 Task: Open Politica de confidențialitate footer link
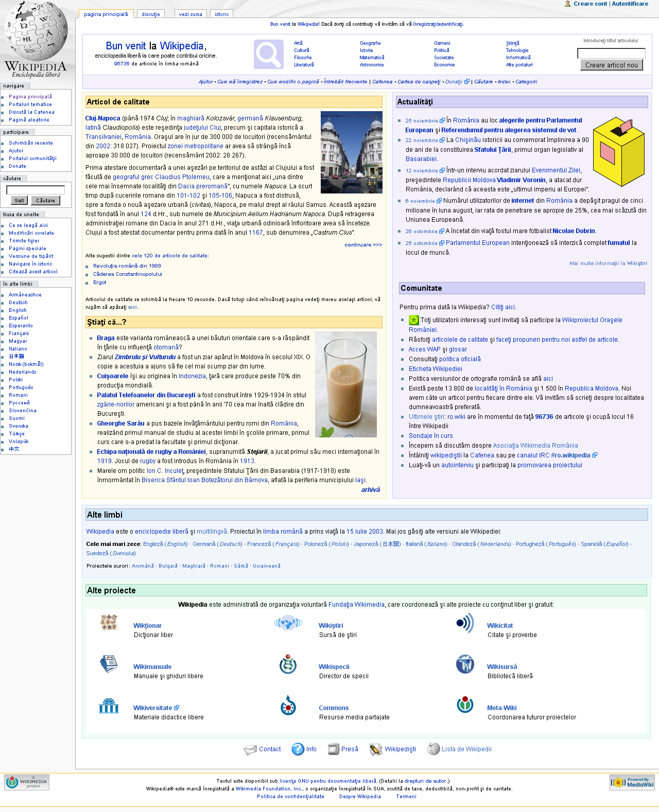click(290, 797)
